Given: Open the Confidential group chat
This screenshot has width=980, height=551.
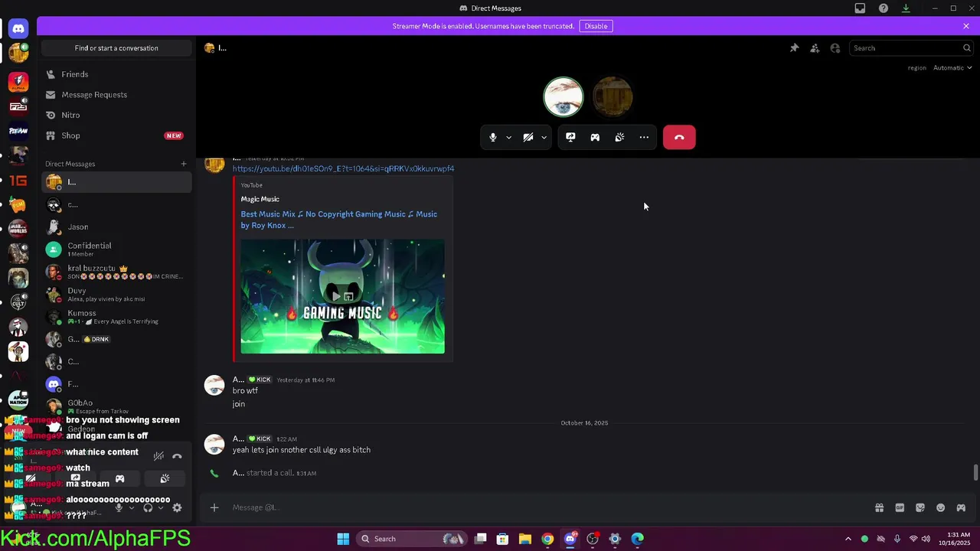Looking at the screenshot, I should coord(116,249).
